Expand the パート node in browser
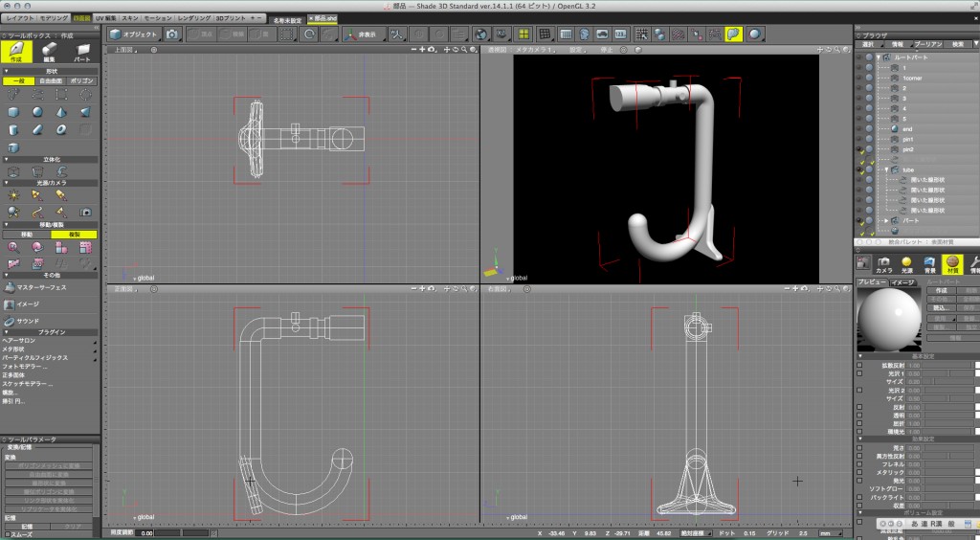 coord(887,220)
